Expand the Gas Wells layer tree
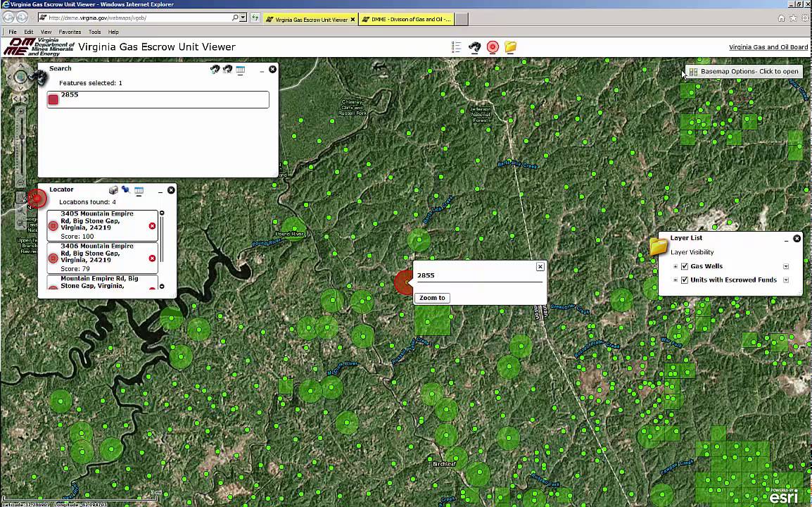This screenshot has height=507, width=812. coord(675,266)
